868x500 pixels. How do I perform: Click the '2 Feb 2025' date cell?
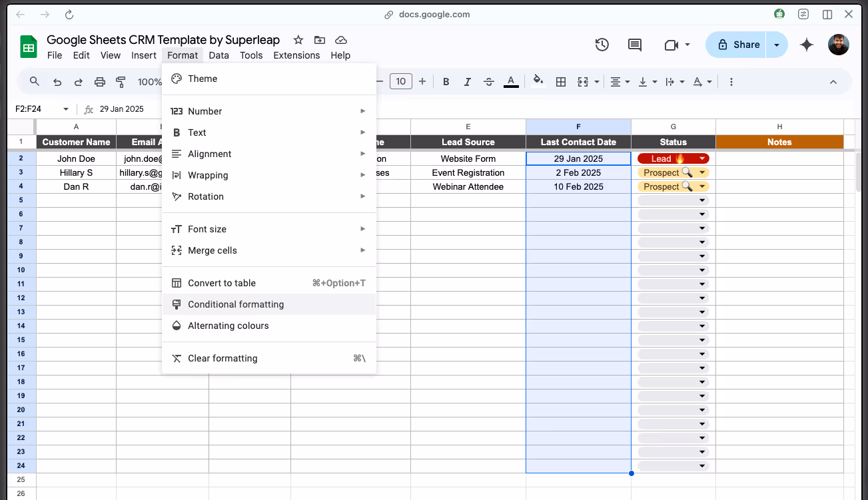[x=578, y=172]
